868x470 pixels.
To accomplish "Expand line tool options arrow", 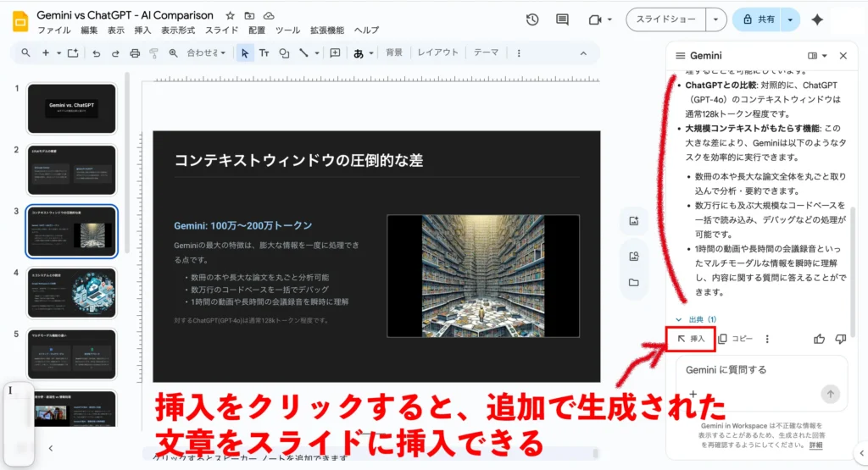I will (x=317, y=53).
